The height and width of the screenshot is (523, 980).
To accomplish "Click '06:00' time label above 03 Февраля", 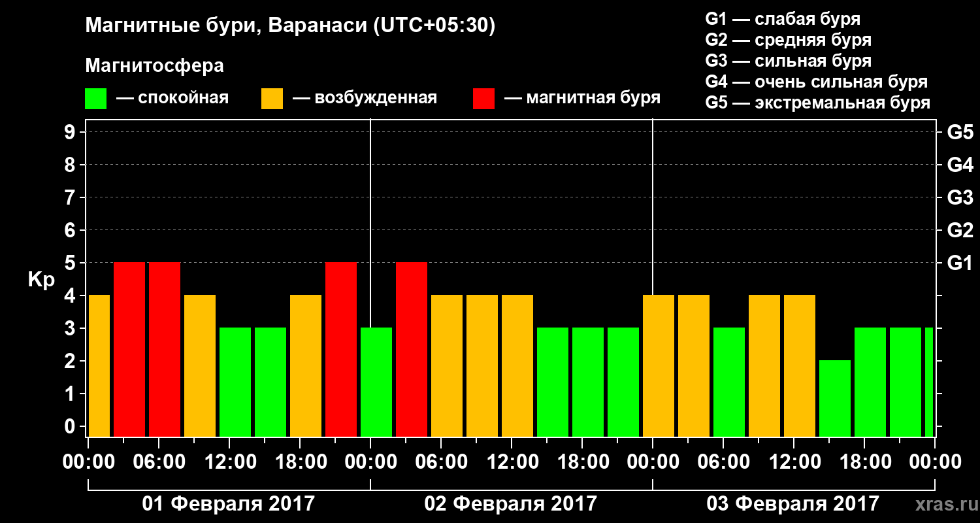I will [x=723, y=462].
